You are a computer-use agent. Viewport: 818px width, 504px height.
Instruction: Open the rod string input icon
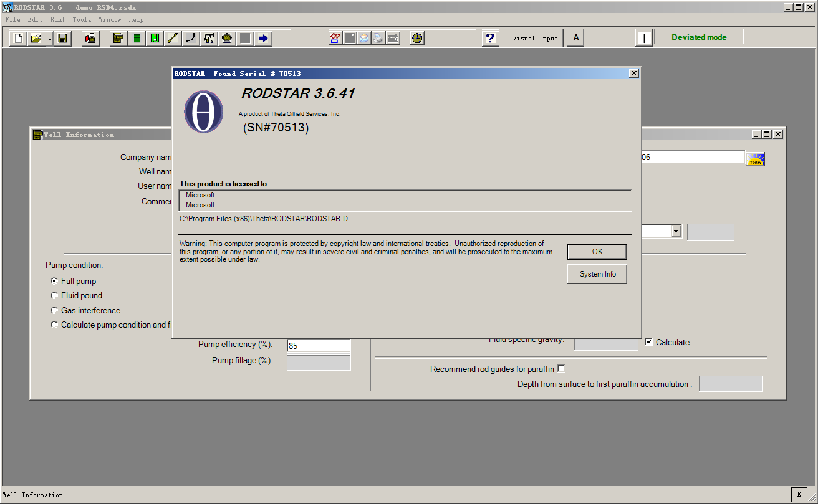click(x=173, y=38)
